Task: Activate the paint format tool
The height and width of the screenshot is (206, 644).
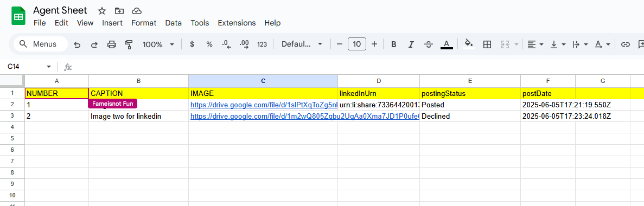Action: click(129, 44)
